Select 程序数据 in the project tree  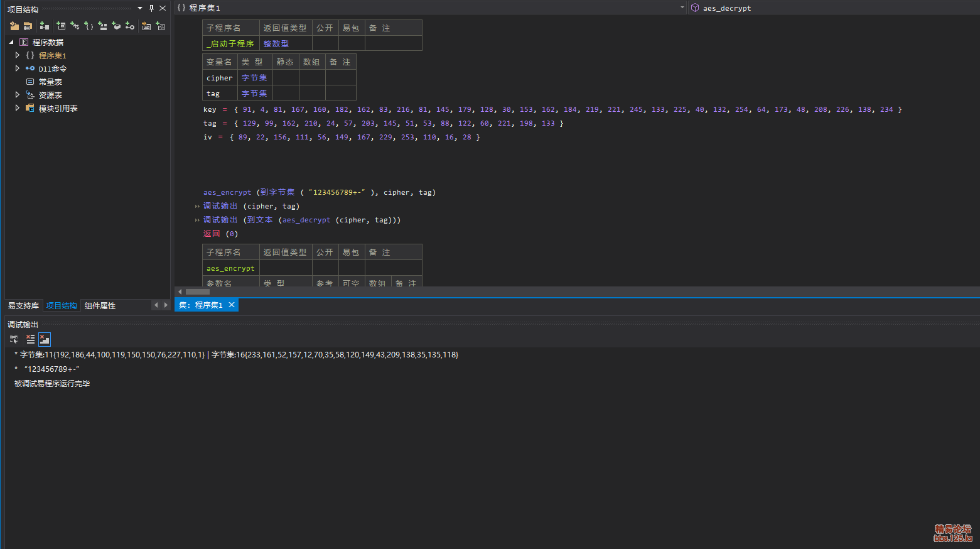pyautogui.click(x=48, y=42)
